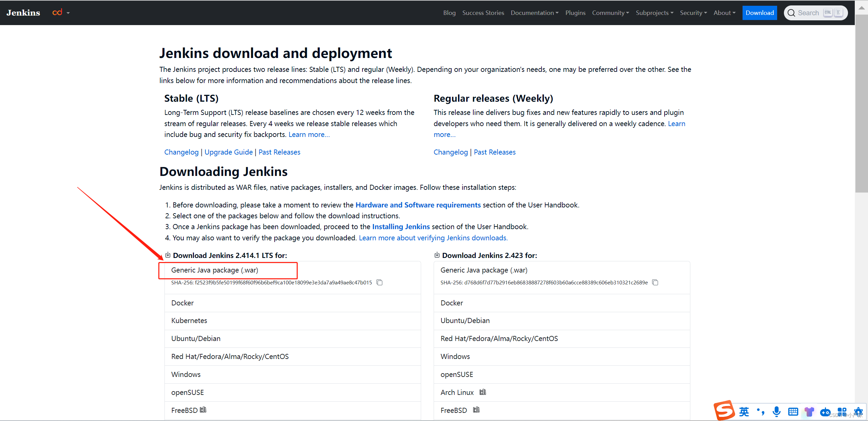The height and width of the screenshot is (421, 868).
Task: Click the Jenkins logo in navbar
Action: click(x=23, y=13)
